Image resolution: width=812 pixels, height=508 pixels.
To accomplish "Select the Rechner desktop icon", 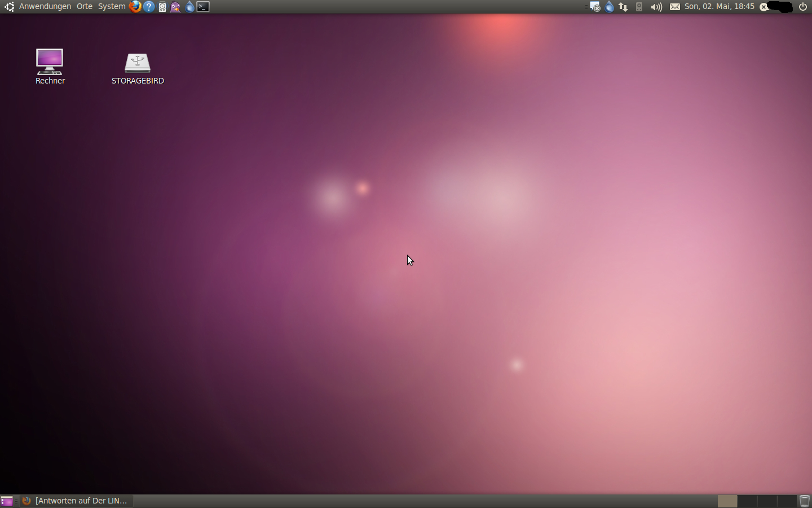I will [50, 67].
